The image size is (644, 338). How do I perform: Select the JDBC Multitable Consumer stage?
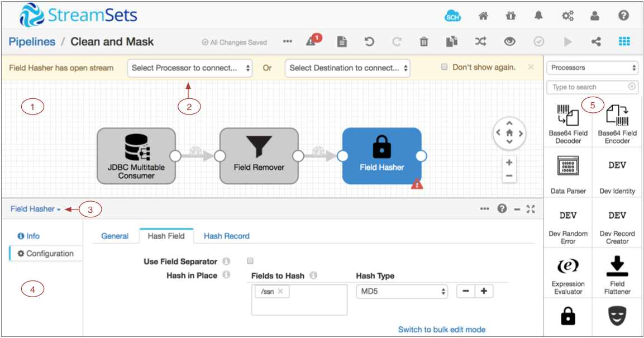(x=136, y=156)
